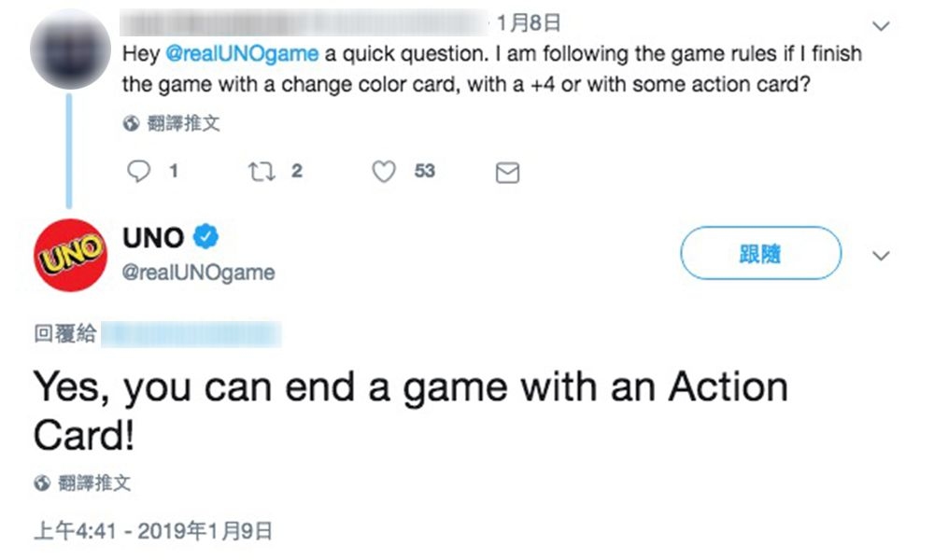Click the reply icon on the question tweet
934x560 pixels.
coord(140,172)
